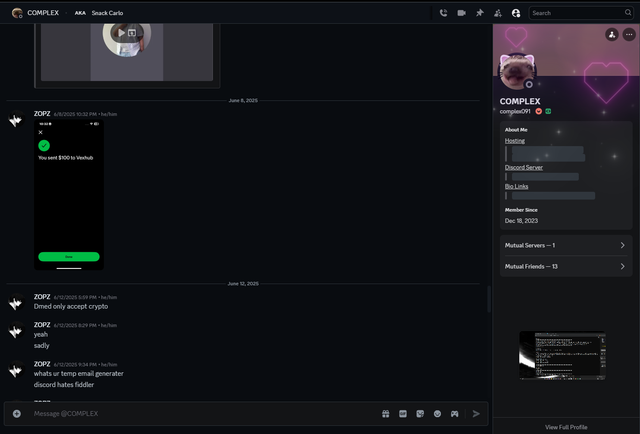Image resolution: width=640 pixels, height=434 pixels.
Task: Open the apps and activities button
Action: (x=454, y=414)
